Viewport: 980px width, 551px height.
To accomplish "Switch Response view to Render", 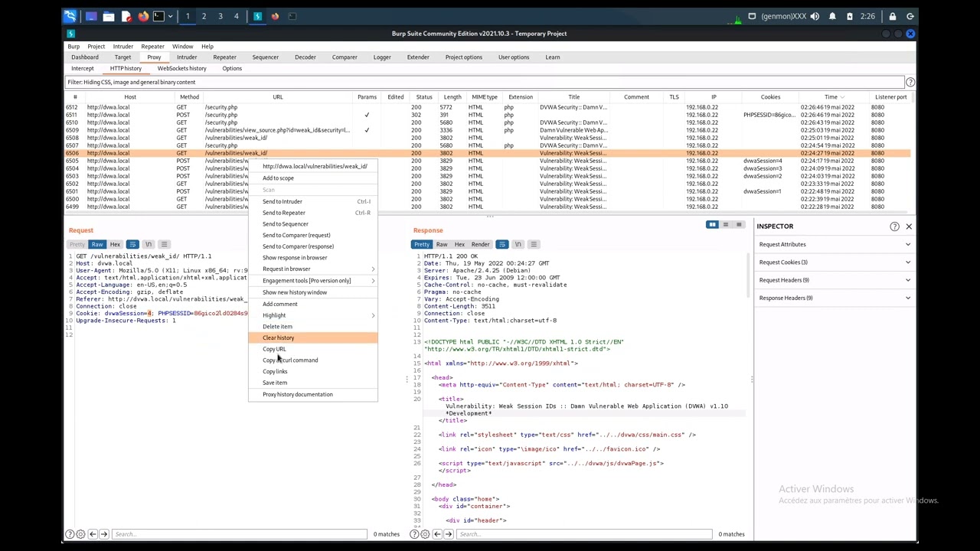I will (480, 244).
